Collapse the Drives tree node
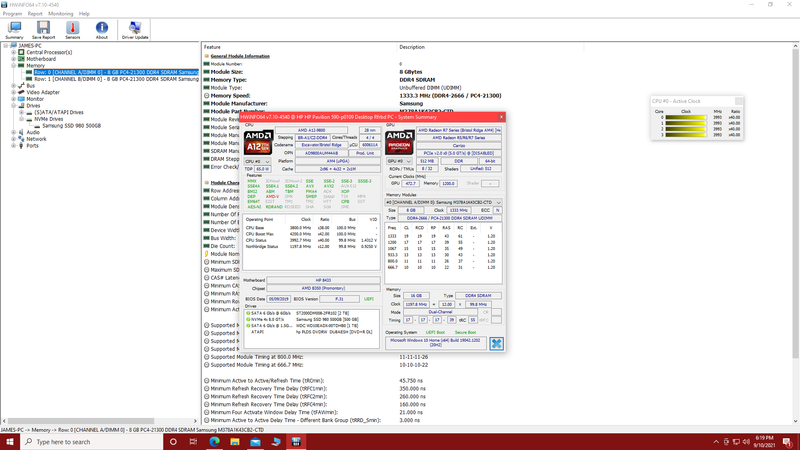This screenshot has width=800, height=450. tap(14, 106)
